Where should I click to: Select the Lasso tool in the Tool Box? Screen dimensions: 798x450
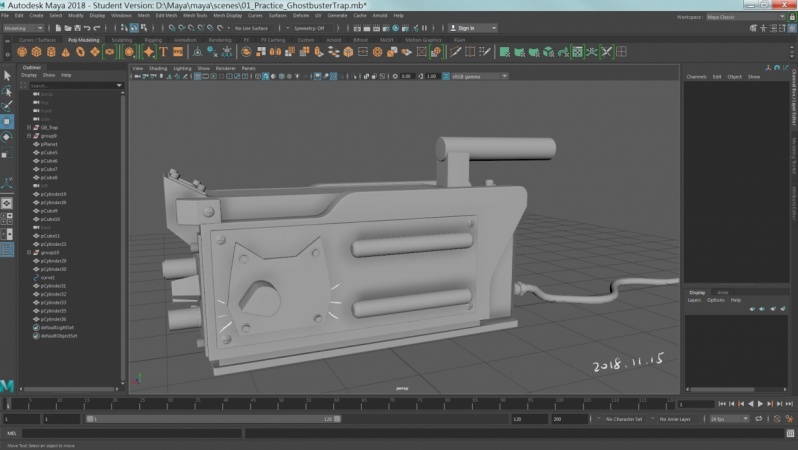pyautogui.click(x=7, y=91)
